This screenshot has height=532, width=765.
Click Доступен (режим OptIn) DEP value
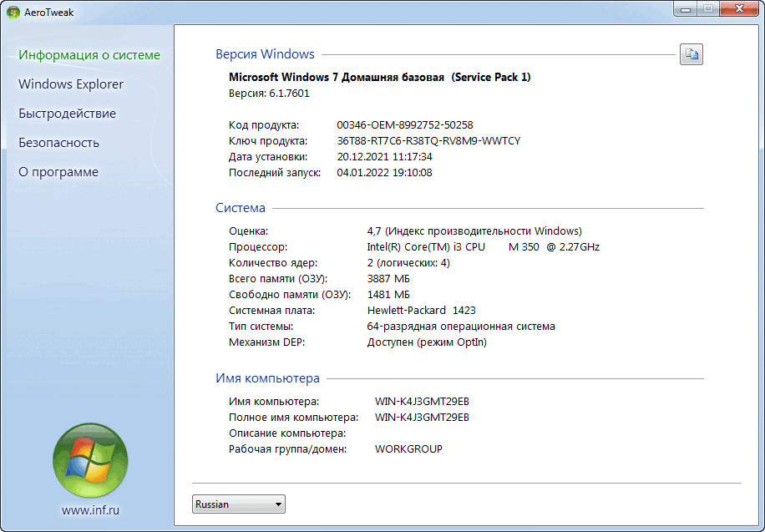pos(427,342)
